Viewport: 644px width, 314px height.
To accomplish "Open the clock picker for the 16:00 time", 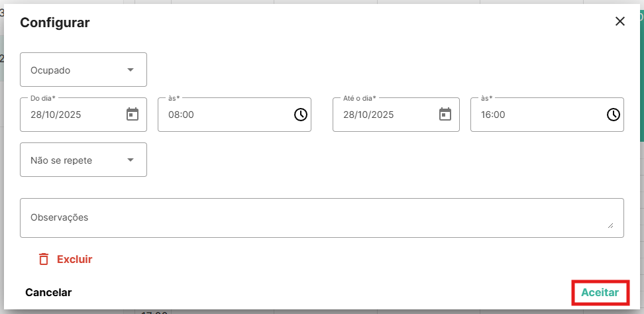I will pos(614,115).
